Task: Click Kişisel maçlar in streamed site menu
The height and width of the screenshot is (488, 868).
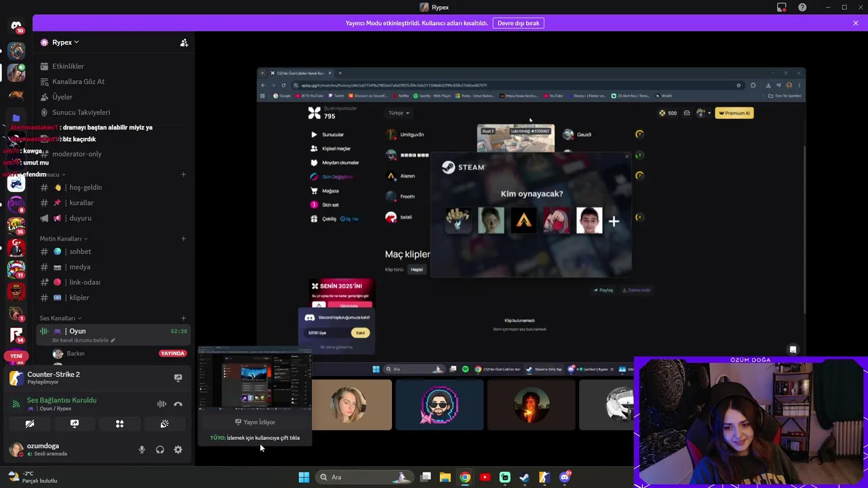Action: pyautogui.click(x=330, y=148)
